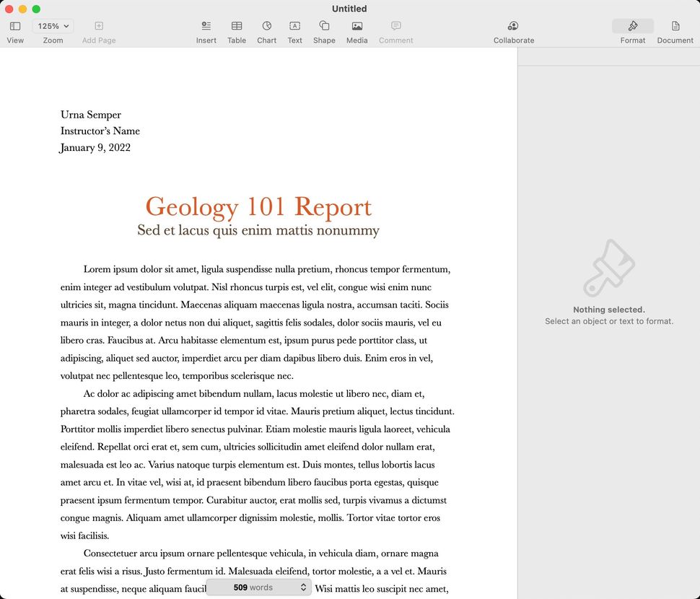The image size is (700, 599).
Task: Show the Document settings panel
Action: [674, 29]
